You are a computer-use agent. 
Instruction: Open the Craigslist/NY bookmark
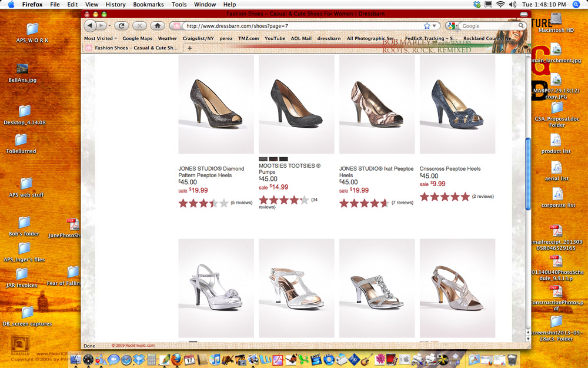pos(198,38)
